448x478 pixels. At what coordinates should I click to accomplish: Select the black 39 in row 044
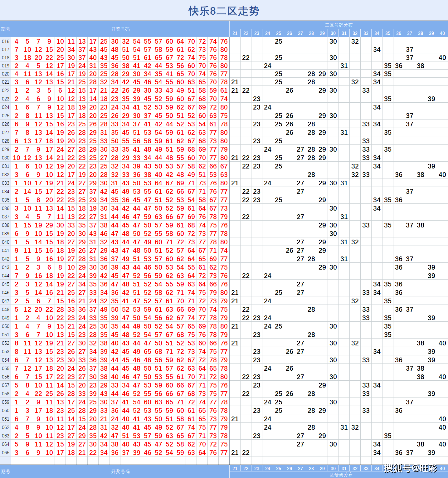431,276
